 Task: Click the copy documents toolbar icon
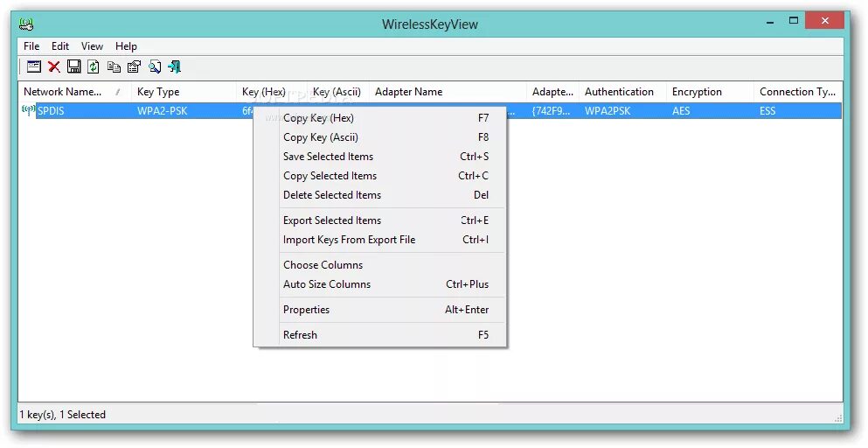pyautogui.click(x=114, y=66)
